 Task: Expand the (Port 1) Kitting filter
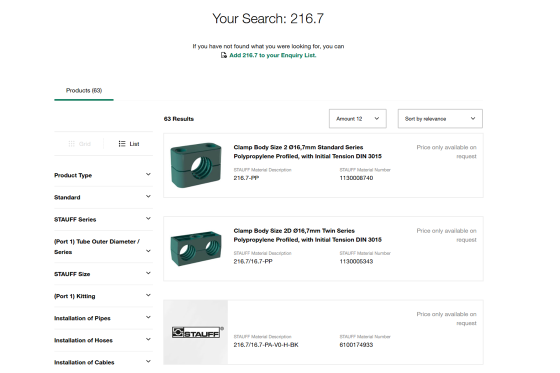coord(103,296)
